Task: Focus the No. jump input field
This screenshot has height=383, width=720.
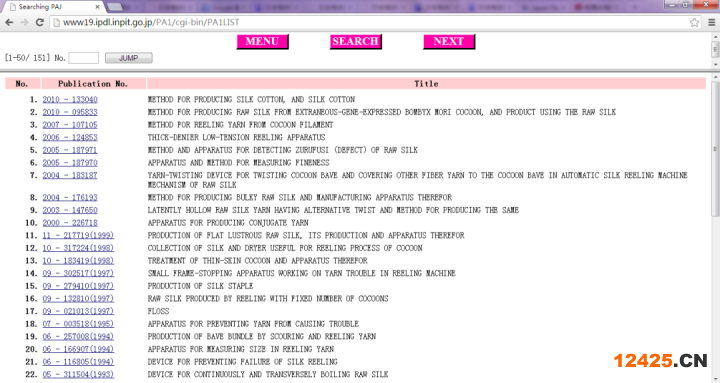Action: 84,58
